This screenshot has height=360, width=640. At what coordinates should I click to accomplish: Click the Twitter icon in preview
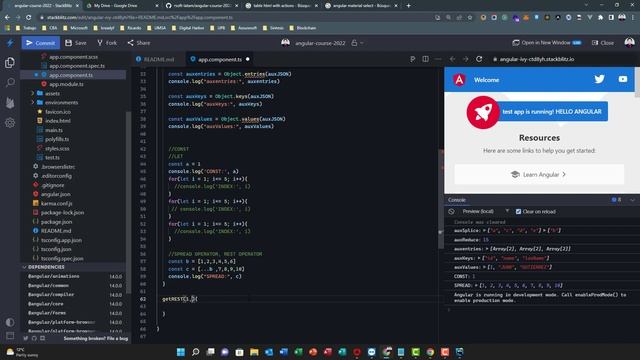pyautogui.click(x=599, y=79)
